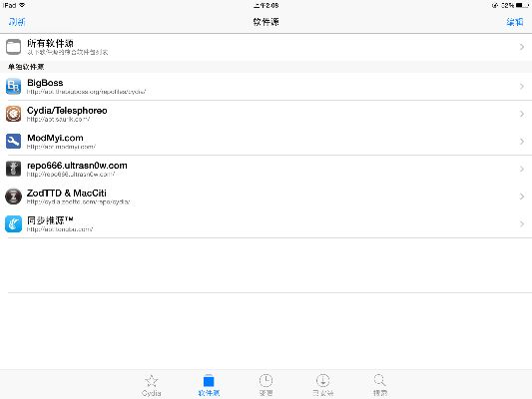
Task: Click the ZodTTD repository URL
Action: [79, 201]
